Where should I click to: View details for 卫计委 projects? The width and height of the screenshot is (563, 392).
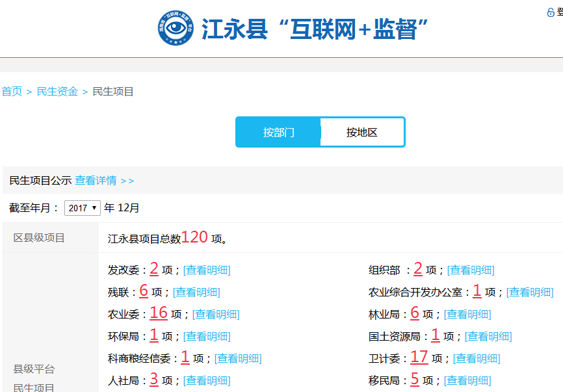pos(477,359)
